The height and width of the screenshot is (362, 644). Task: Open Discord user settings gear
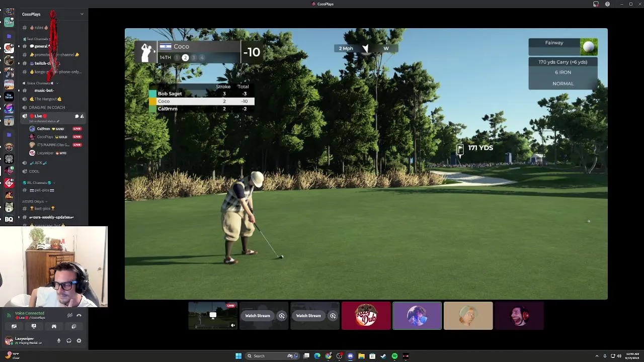[x=79, y=341]
